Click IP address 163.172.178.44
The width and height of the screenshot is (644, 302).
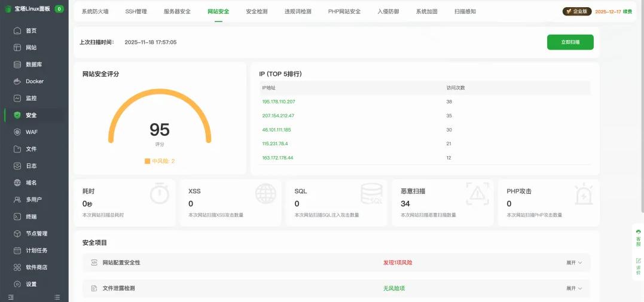coord(277,158)
